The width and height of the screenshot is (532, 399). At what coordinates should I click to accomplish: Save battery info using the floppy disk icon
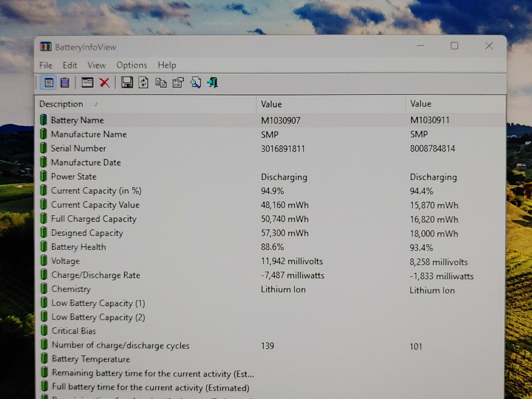pyautogui.click(x=127, y=83)
